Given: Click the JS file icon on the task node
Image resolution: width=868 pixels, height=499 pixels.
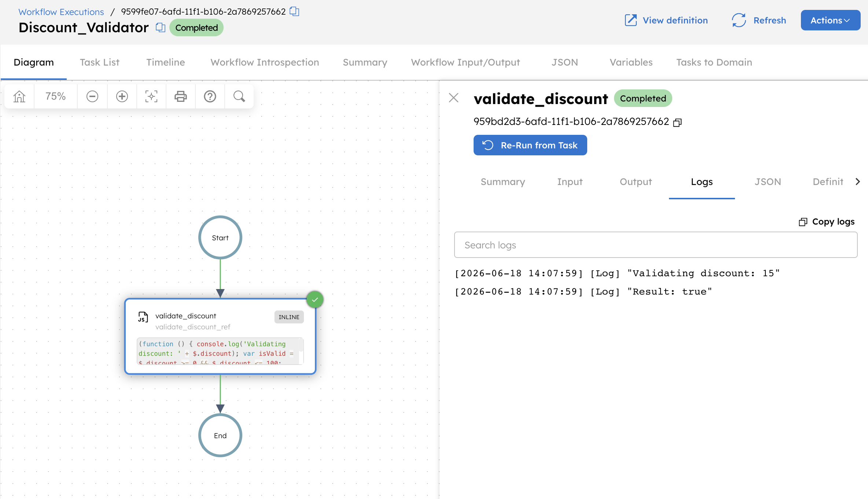Looking at the screenshot, I should click(x=143, y=317).
